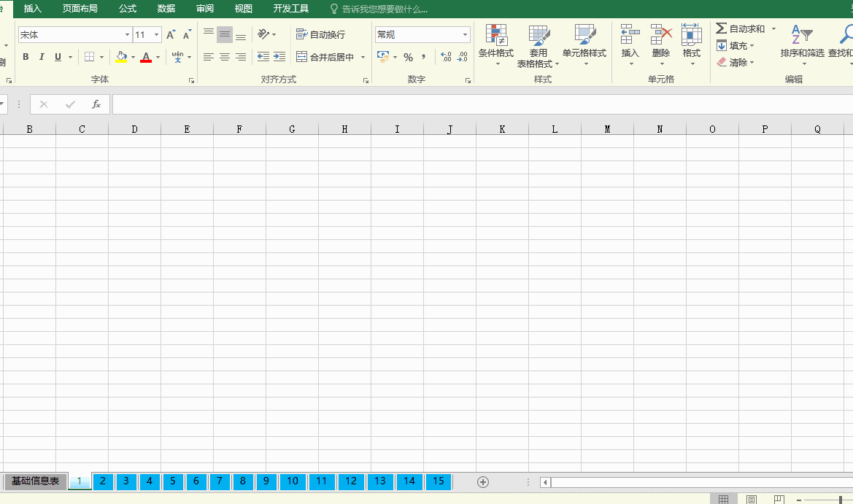Open the font name dropdown (宋体)
Screen dimensions: 853x504
127,34
